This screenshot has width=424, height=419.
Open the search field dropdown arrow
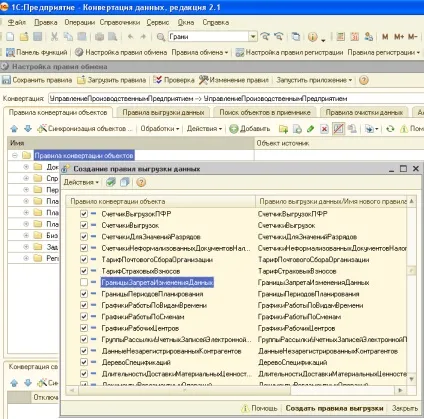(253, 36)
